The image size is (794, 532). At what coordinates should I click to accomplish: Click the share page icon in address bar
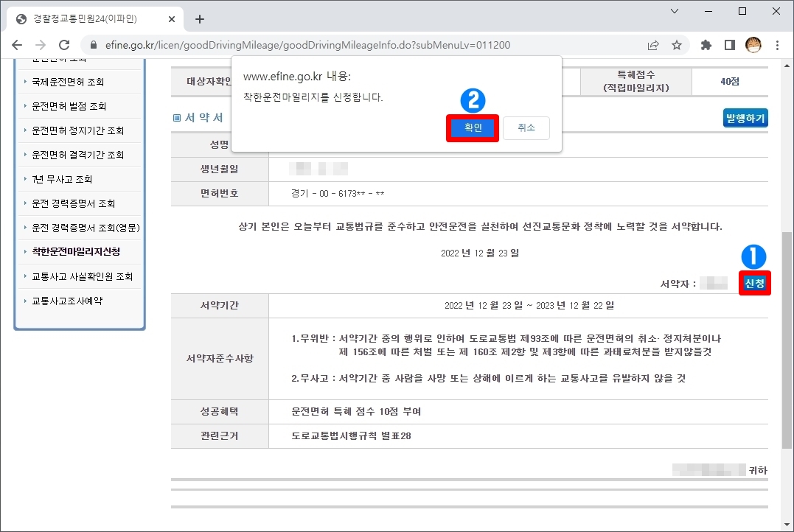pyautogui.click(x=653, y=45)
